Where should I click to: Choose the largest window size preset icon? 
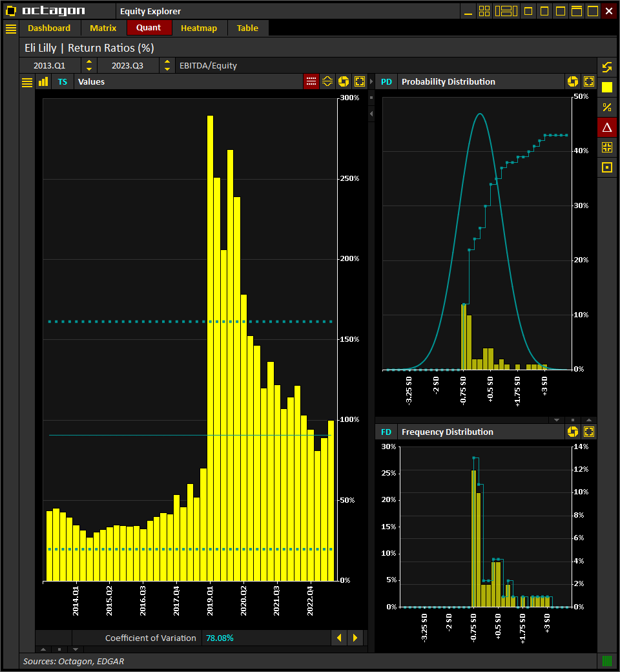point(593,11)
